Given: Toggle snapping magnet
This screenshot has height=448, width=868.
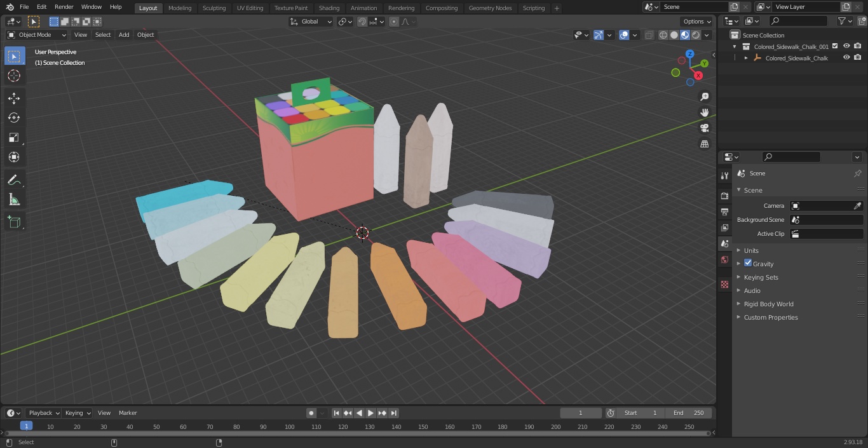Looking at the screenshot, I should (362, 22).
